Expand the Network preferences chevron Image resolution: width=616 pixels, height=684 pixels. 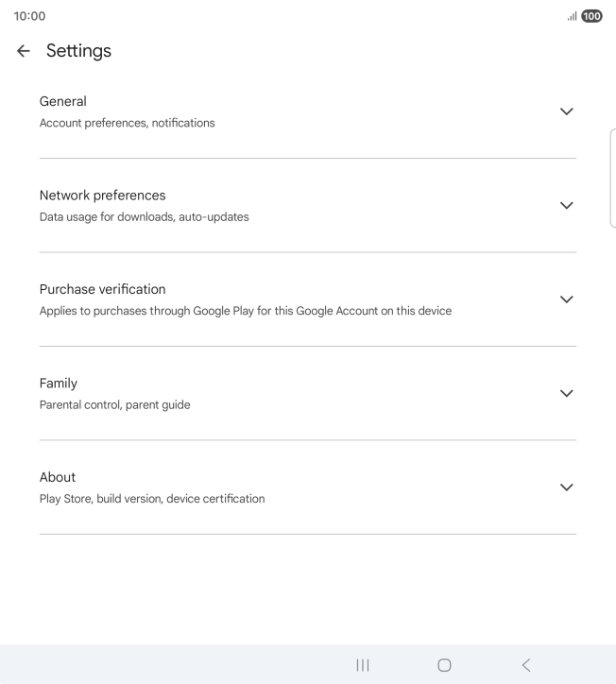pos(566,205)
